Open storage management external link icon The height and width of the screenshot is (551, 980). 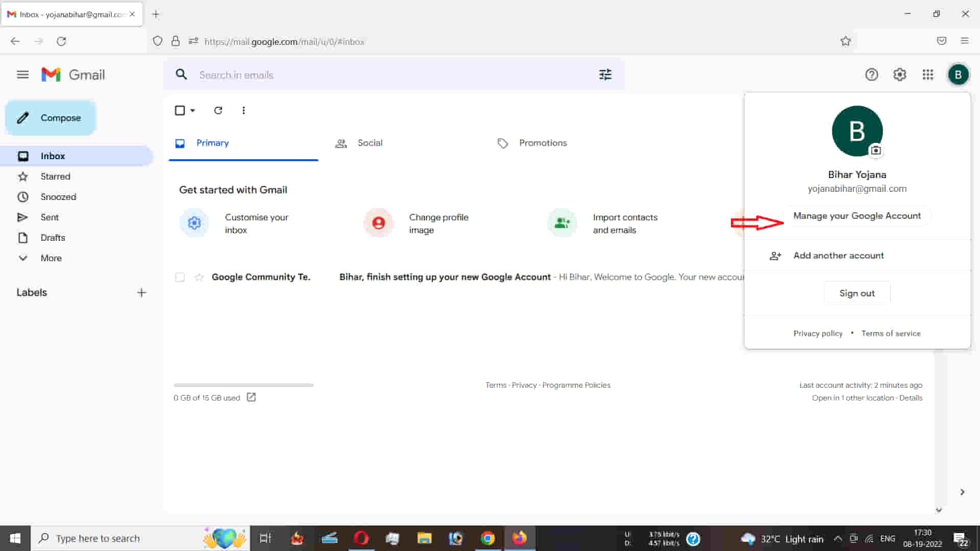251,397
